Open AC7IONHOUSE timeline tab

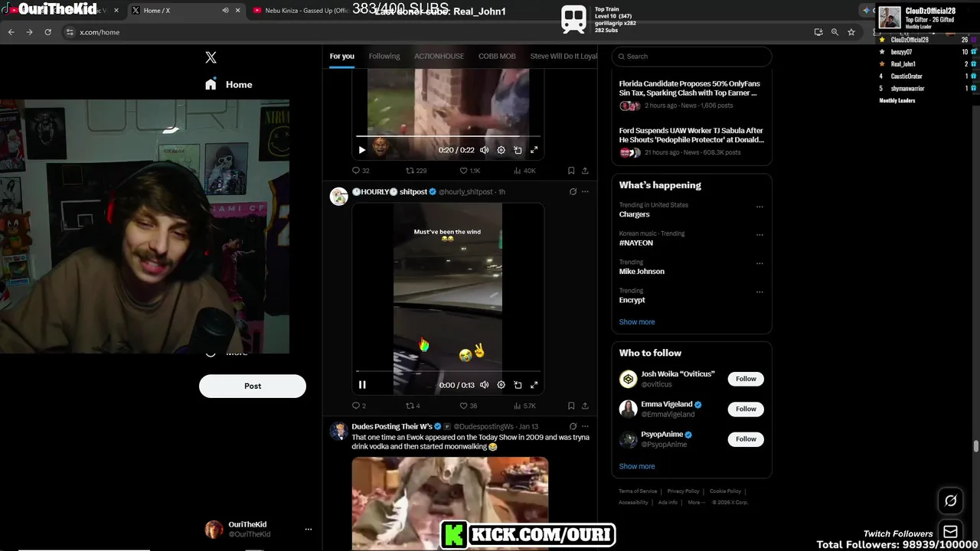(439, 56)
